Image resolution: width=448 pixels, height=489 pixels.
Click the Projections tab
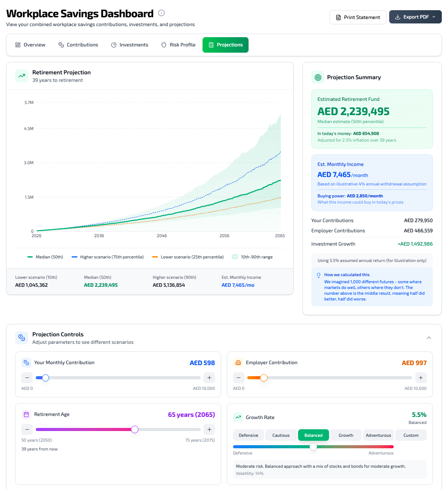(x=226, y=45)
